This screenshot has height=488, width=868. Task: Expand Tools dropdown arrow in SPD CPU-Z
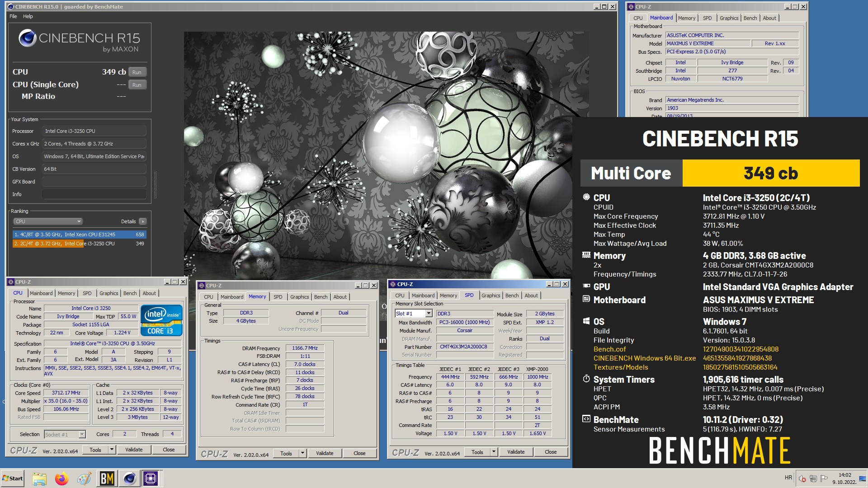tap(494, 452)
